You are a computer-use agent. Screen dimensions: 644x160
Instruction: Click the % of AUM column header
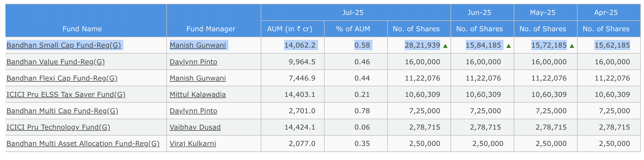click(353, 29)
